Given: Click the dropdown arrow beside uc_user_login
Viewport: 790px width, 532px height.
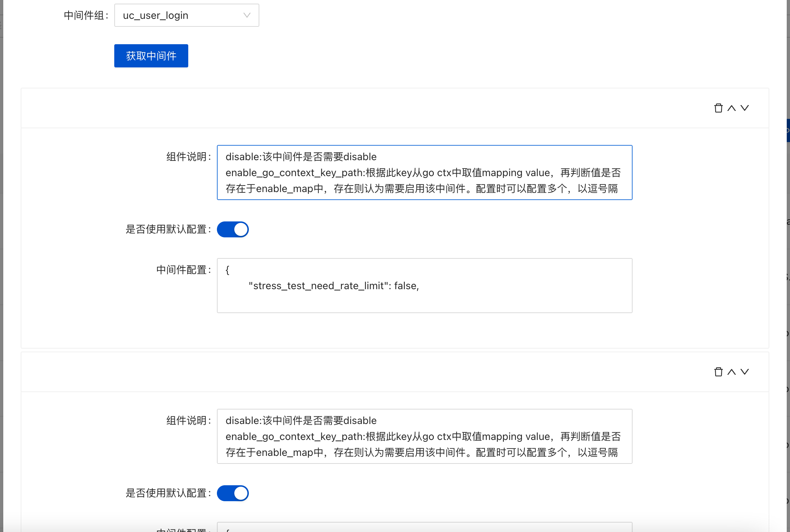Looking at the screenshot, I should pos(247,15).
